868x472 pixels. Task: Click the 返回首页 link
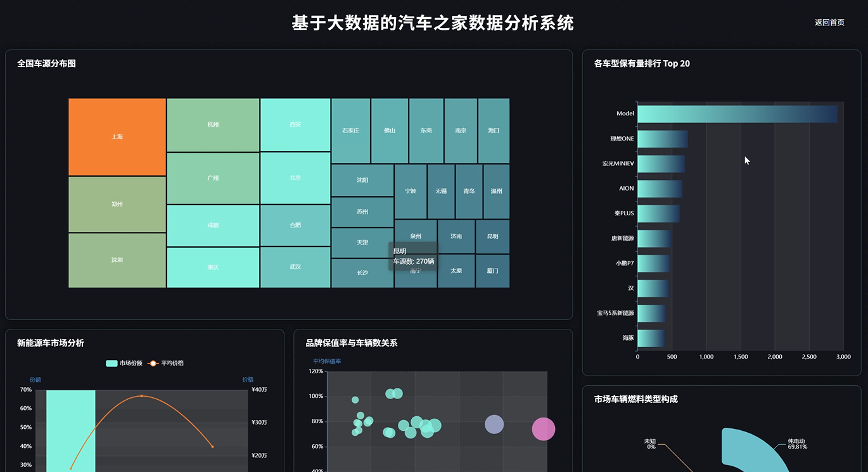829,22
